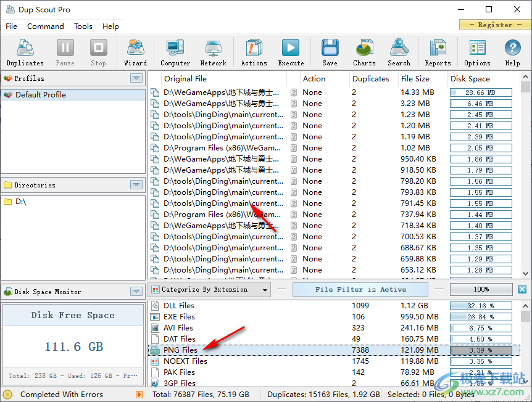532x402 pixels.
Task: Open the Search tool
Action: [x=399, y=52]
